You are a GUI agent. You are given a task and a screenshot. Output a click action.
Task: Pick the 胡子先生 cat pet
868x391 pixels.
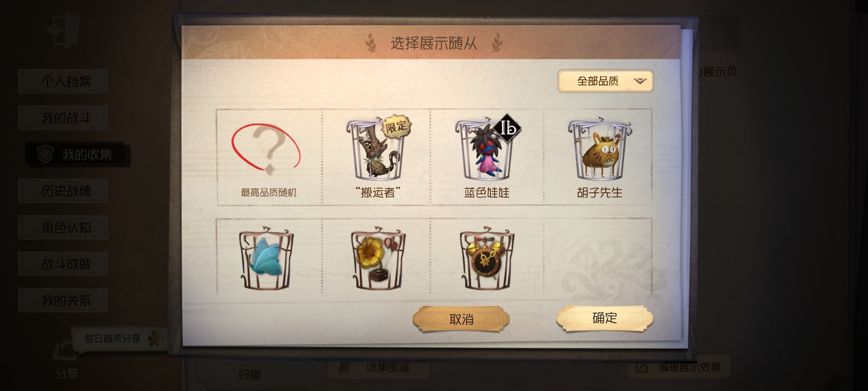point(599,149)
